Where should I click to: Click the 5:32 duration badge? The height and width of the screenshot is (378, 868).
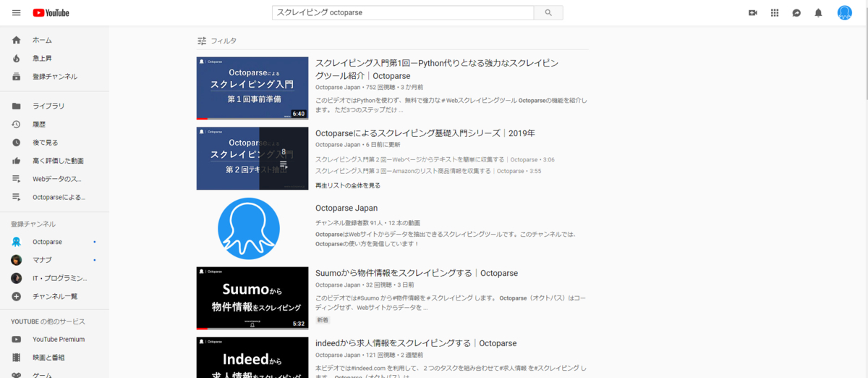[x=299, y=324]
